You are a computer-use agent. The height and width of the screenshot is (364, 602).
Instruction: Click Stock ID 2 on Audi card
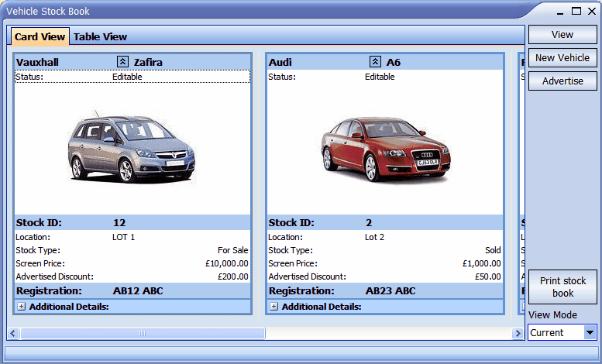pyautogui.click(x=369, y=223)
